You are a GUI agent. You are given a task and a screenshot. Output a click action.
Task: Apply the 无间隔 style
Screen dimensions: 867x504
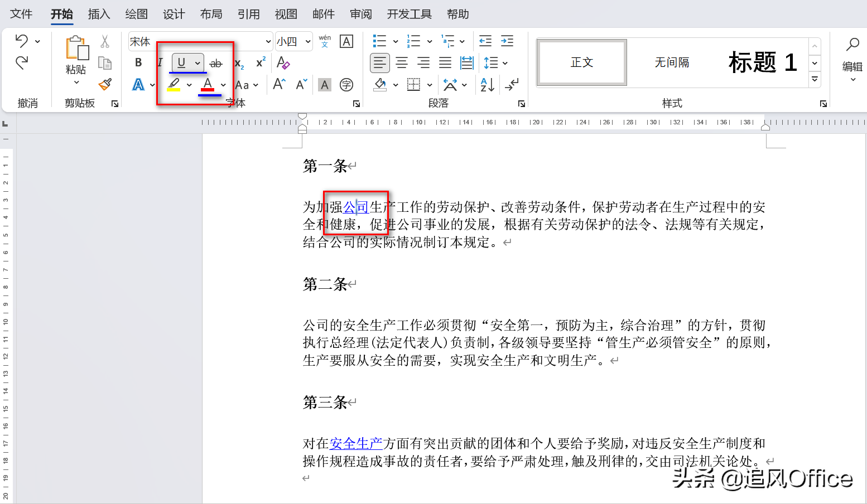click(x=672, y=62)
